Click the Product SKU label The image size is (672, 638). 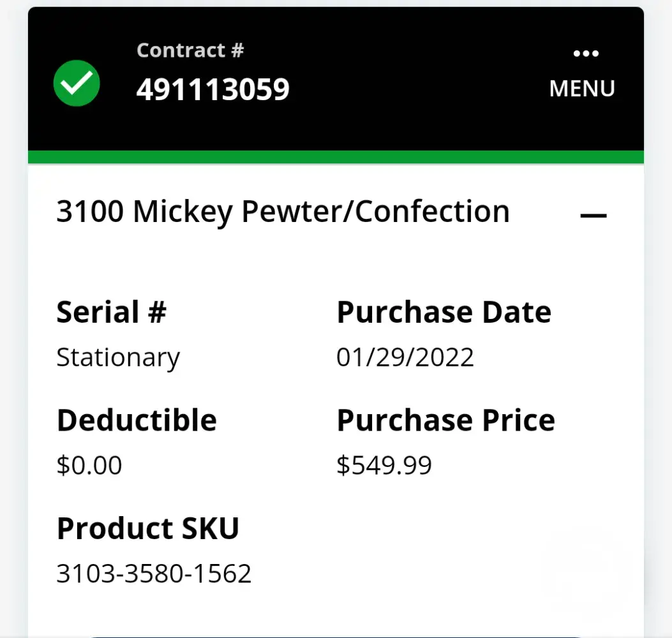pyautogui.click(x=147, y=529)
